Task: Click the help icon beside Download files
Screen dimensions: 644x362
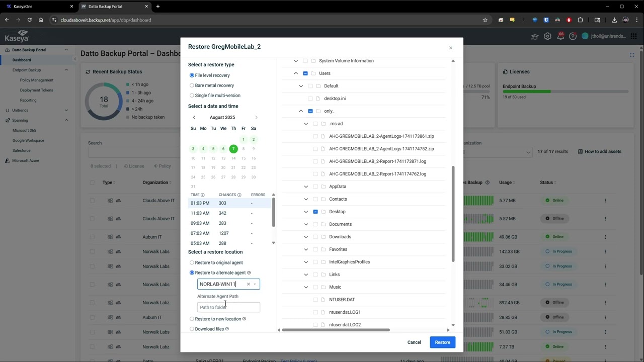Action: tap(227, 329)
